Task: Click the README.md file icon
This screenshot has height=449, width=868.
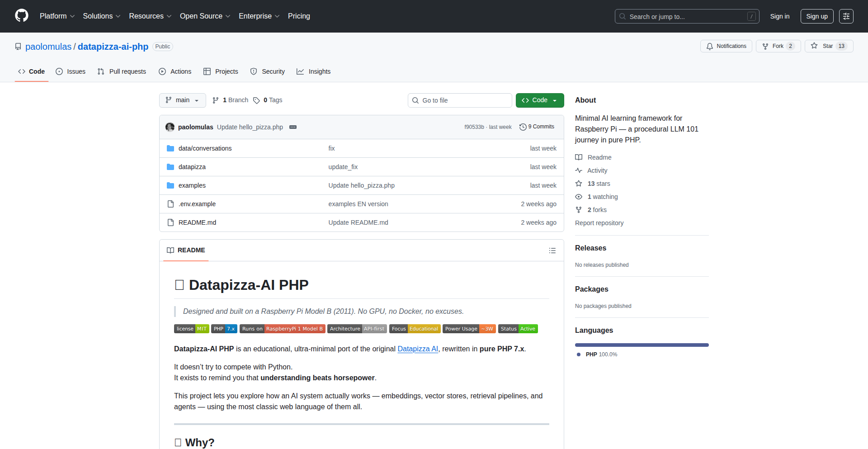Action: point(170,222)
